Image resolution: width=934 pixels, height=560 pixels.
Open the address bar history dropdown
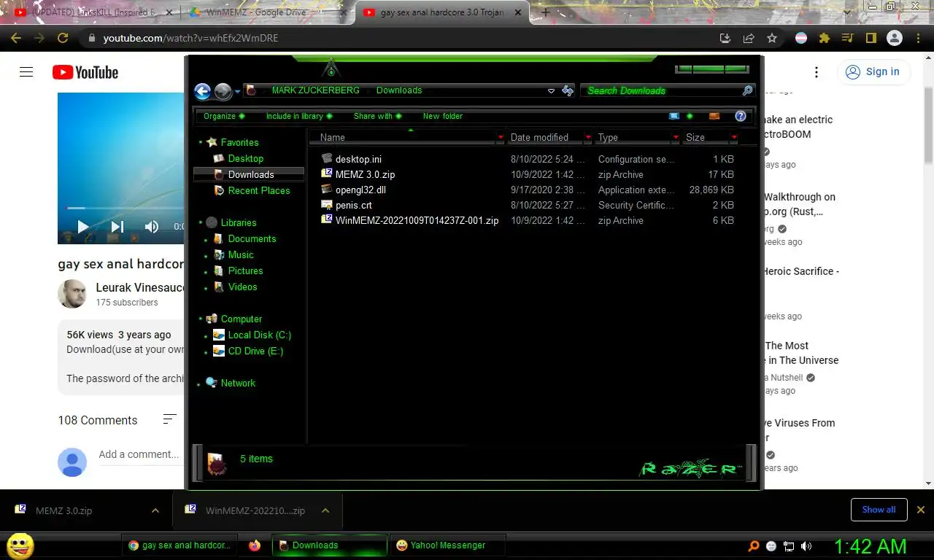pos(551,91)
